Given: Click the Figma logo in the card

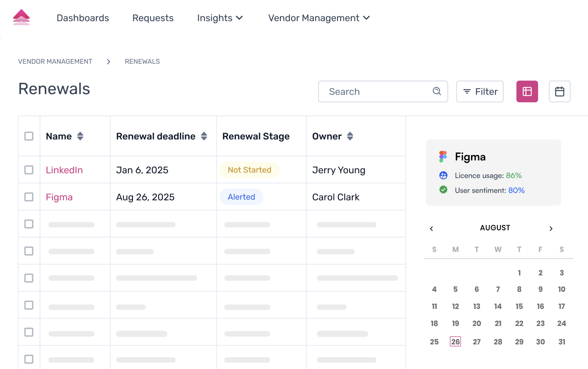Looking at the screenshot, I should [443, 157].
